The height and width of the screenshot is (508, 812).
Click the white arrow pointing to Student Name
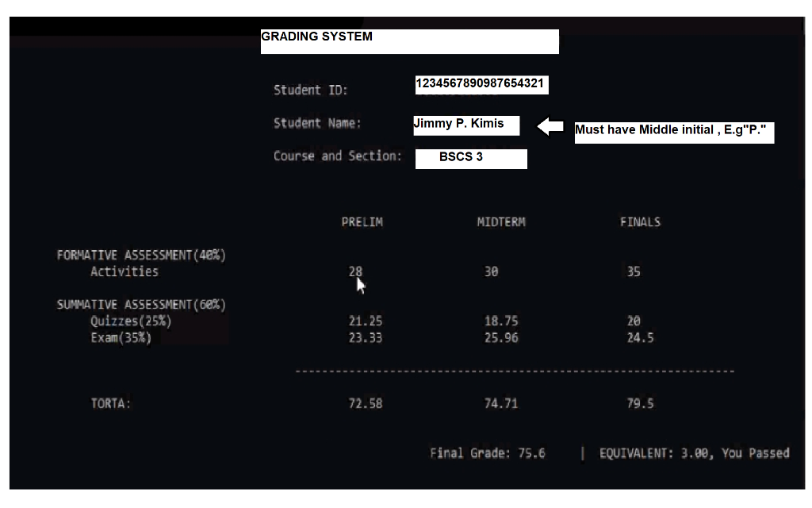coord(553,125)
